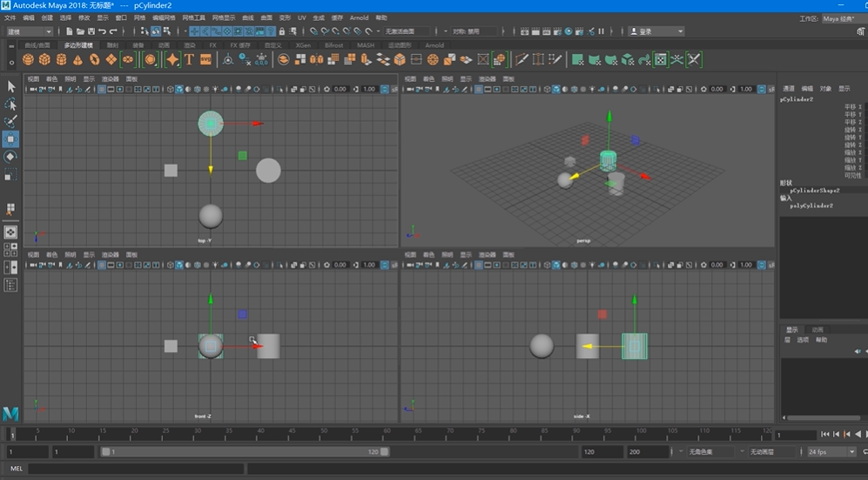Open the live surface dropdown field

click(407, 31)
